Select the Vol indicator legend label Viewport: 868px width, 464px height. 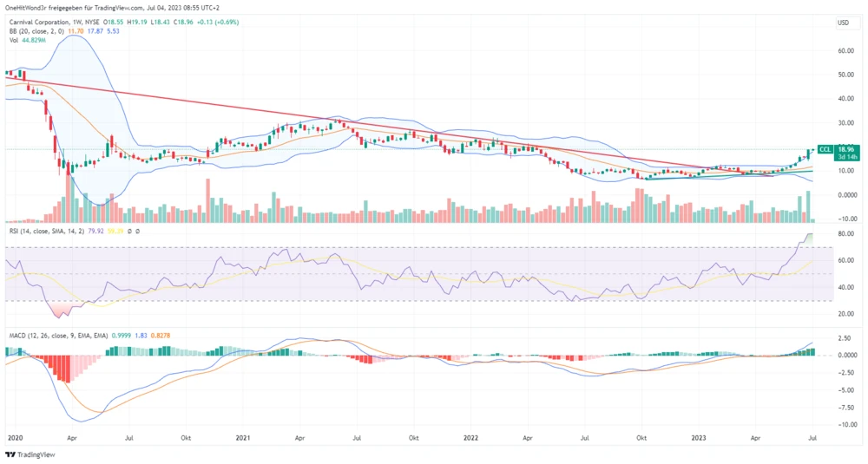click(15, 39)
